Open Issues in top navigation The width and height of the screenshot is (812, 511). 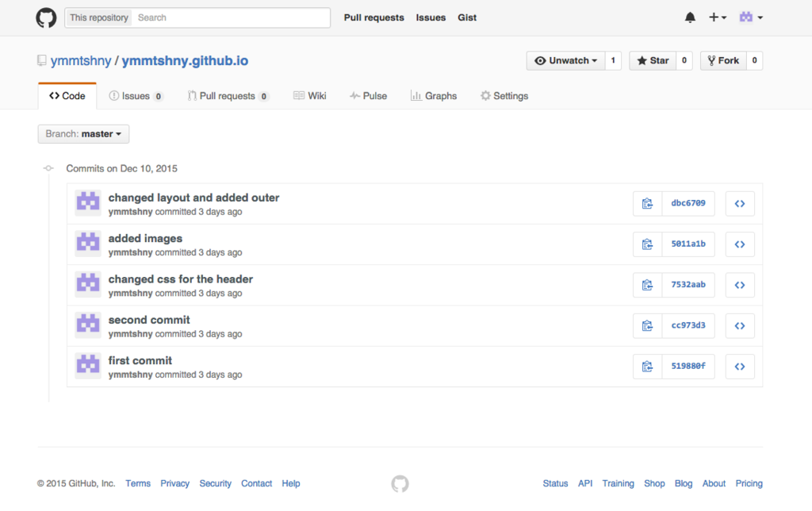click(431, 17)
